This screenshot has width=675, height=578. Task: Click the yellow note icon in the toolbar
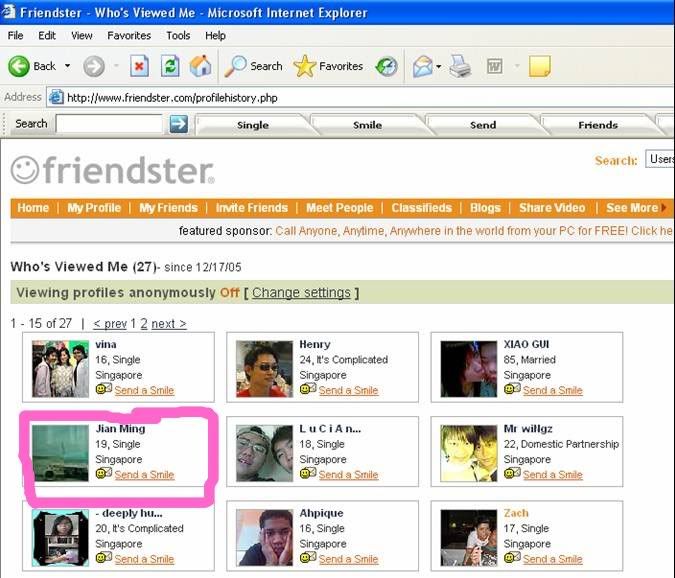point(539,66)
